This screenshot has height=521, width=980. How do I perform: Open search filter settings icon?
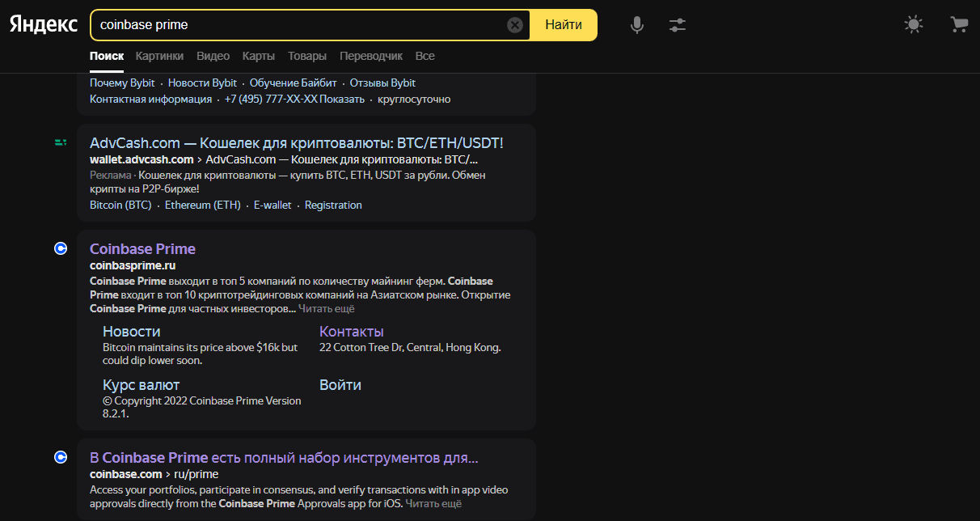coord(678,25)
